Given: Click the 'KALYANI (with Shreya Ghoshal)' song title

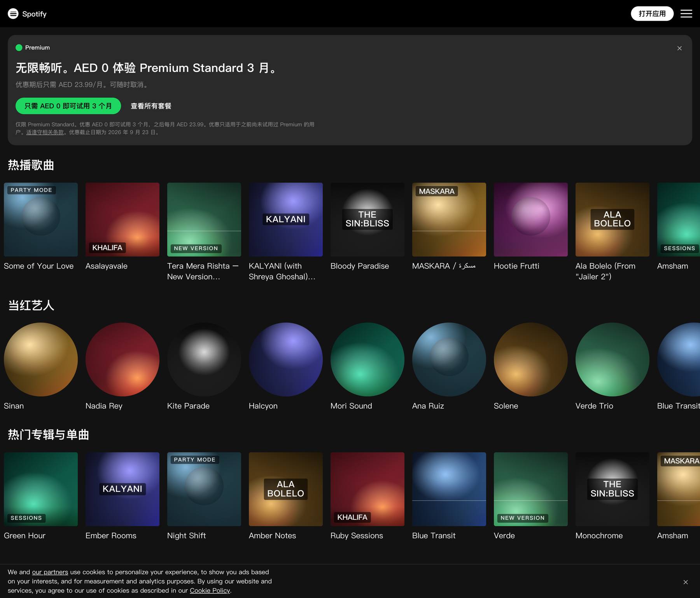Looking at the screenshot, I should point(282,271).
